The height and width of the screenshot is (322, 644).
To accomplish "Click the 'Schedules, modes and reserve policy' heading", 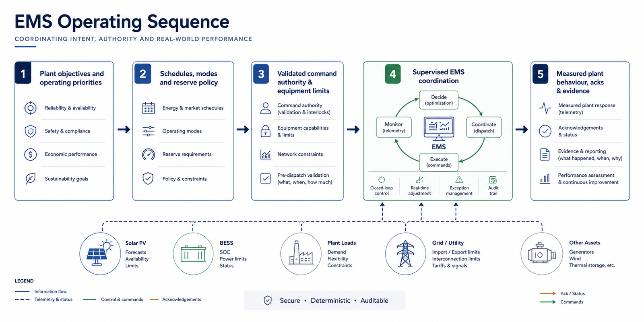I will pyautogui.click(x=189, y=78).
